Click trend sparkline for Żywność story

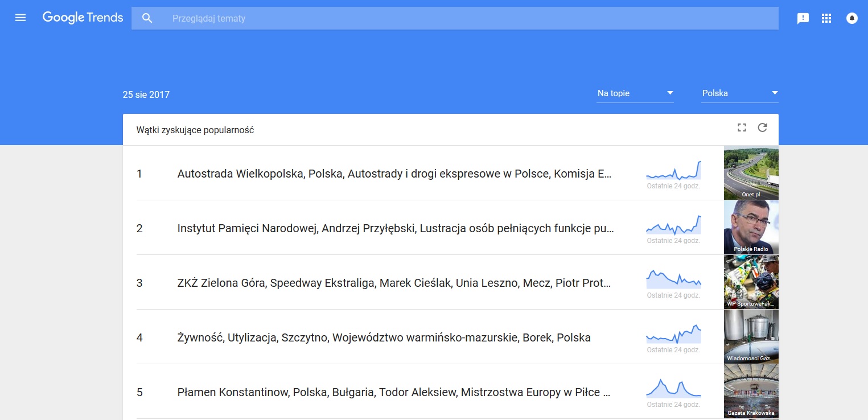click(673, 334)
